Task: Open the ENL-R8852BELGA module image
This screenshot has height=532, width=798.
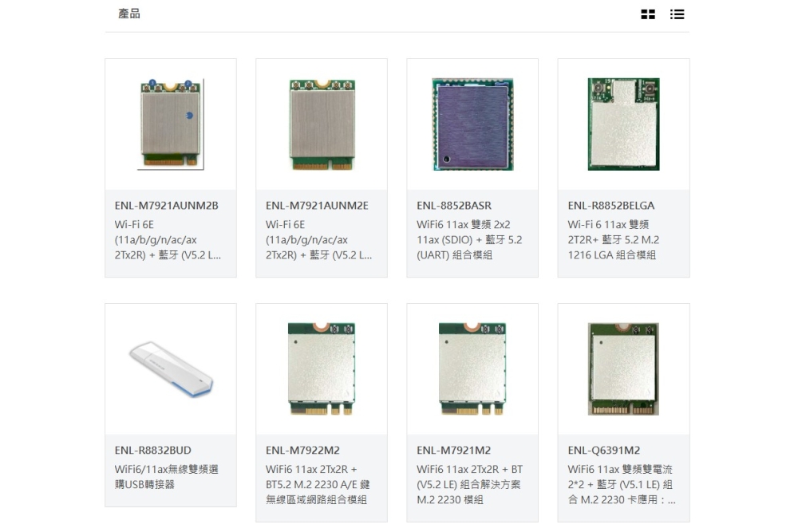Action: pyautogui.click(x=623, y=124)
